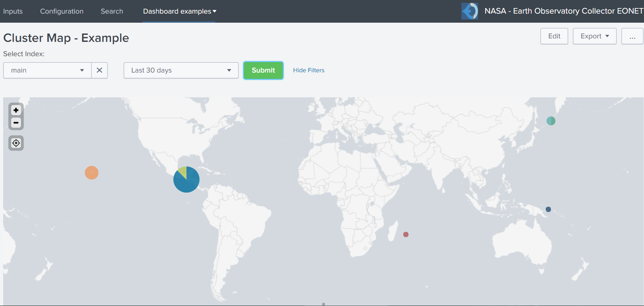The width and height of the screenshot is (644, 306).
Task: Clear the main index selection
Action: pyautogui.click(x=99, y=70)
